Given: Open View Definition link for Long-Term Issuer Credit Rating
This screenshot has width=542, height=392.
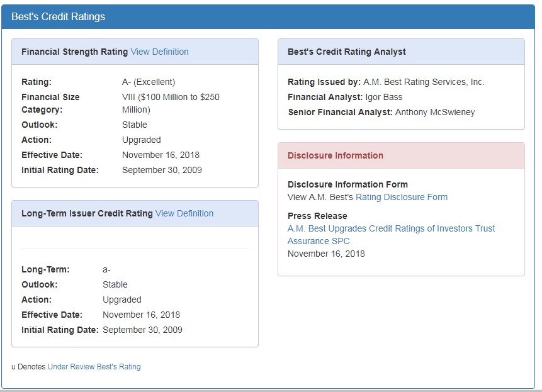Looking at the screenshot, I should tap(184, 213).
